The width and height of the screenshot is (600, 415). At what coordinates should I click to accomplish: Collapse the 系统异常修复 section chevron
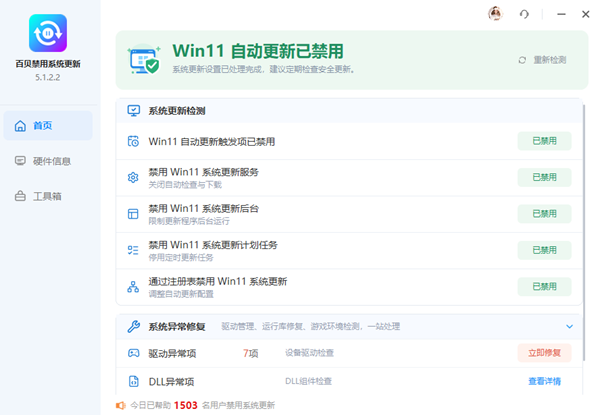coord(569,327)
